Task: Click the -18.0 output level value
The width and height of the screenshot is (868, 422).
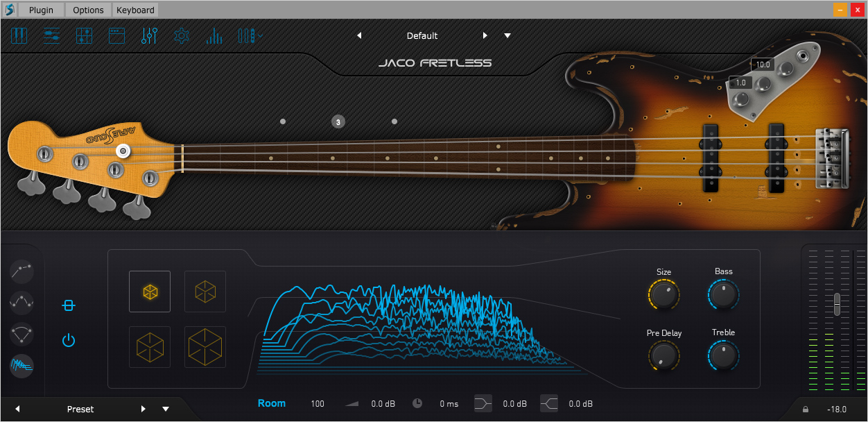Action: click(837, 410)
